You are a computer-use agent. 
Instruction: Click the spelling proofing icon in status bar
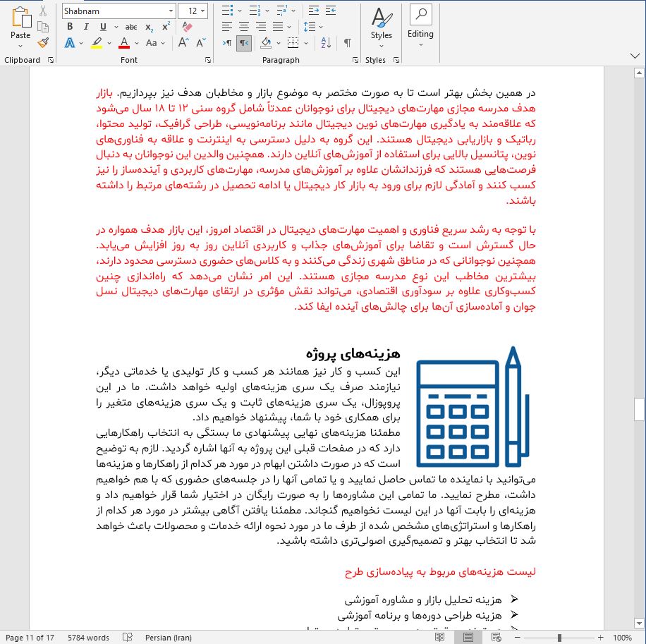[x=127, y=638]
